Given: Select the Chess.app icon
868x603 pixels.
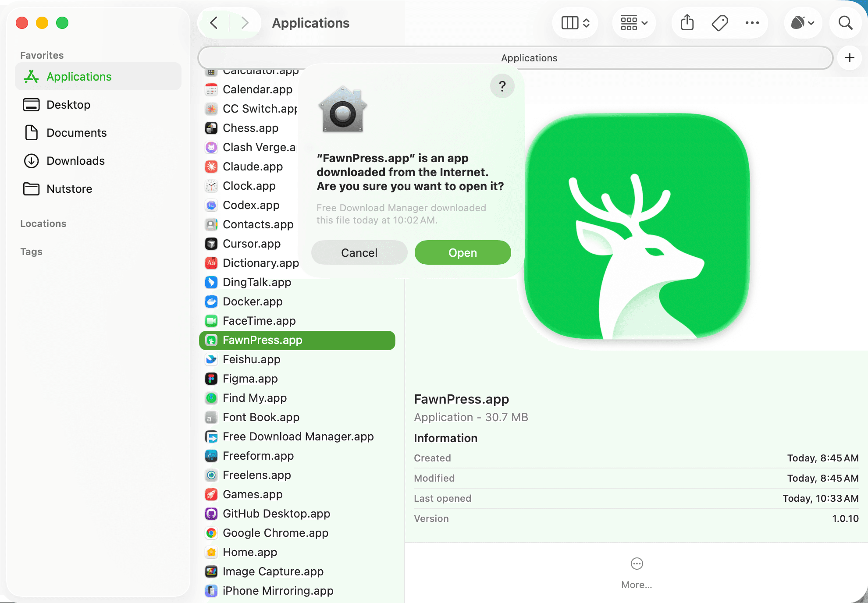Looking at the screenshot, I should coord(211,128).
